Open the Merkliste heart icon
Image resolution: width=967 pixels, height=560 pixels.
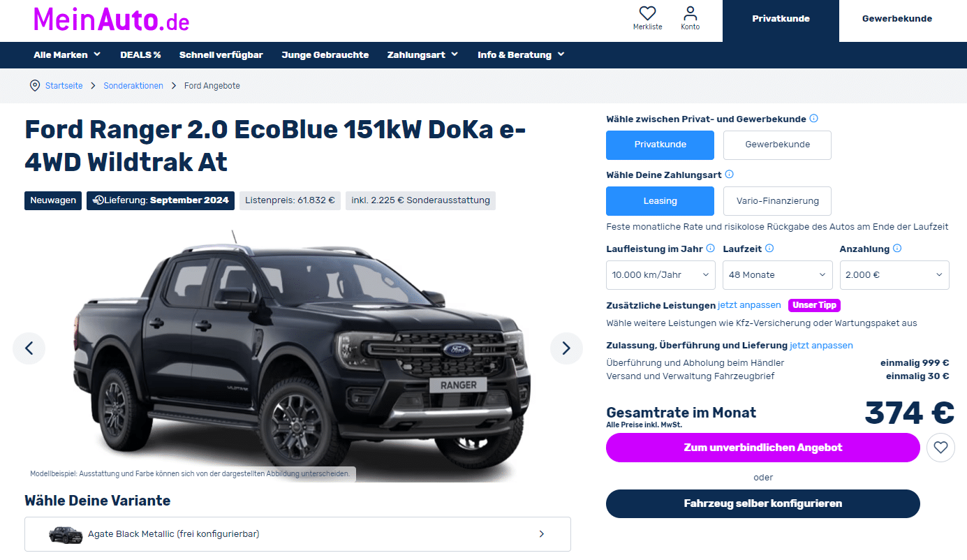point(647,13)
